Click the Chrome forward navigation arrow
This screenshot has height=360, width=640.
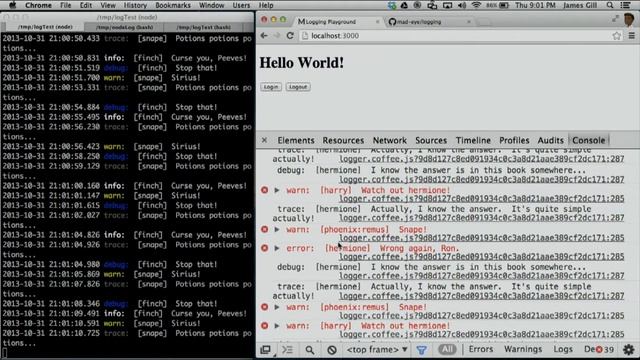point(277,36)
